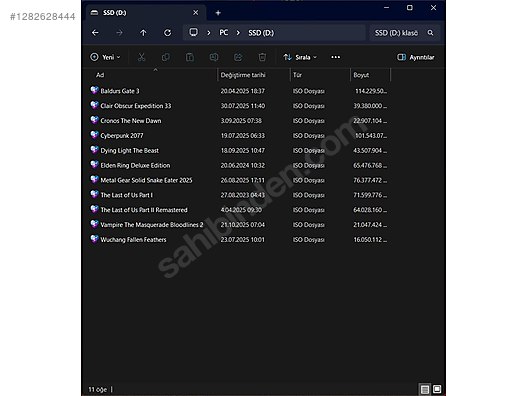The image size is (528, 396).
Task: Click ISO icon beside Baldurs Gate 3
Action: (94, 90)
